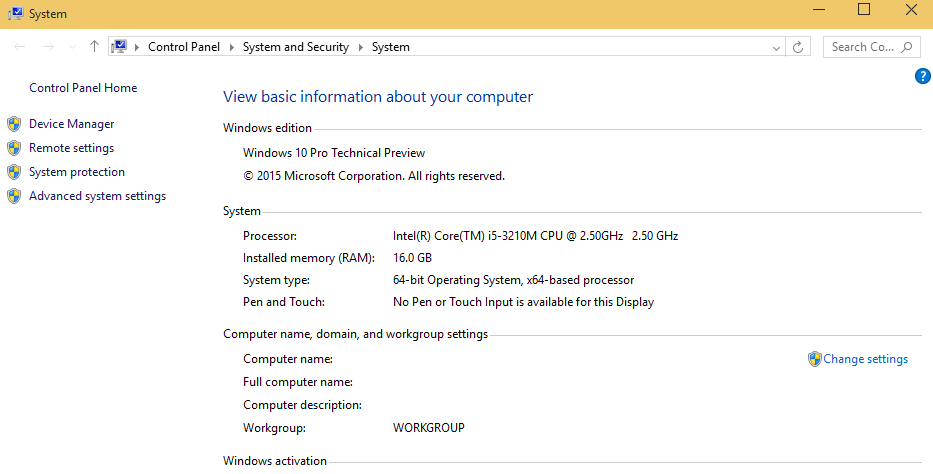Open Help via the blue question mark icon
The image size is (933, 474).
point(922,77)
